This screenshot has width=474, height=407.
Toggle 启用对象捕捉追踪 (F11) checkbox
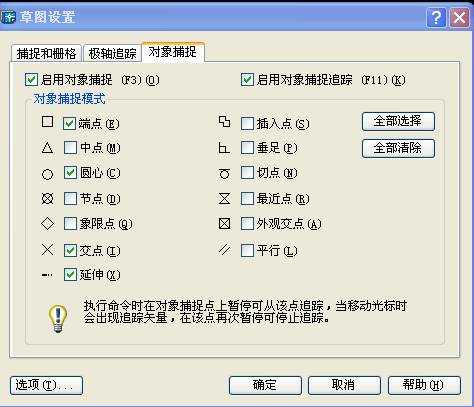click(247, 80)
